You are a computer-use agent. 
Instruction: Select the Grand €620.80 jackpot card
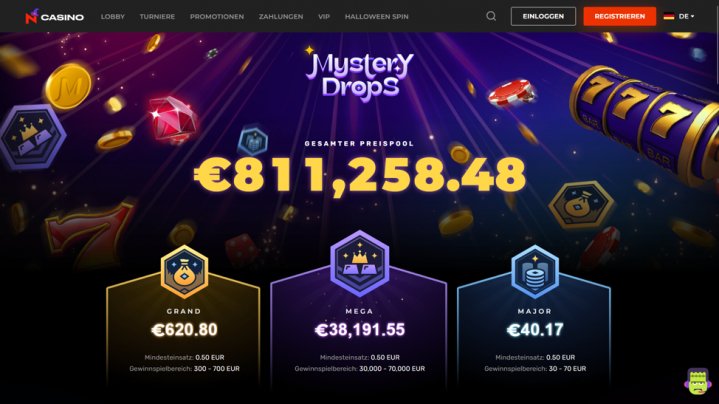184,328
